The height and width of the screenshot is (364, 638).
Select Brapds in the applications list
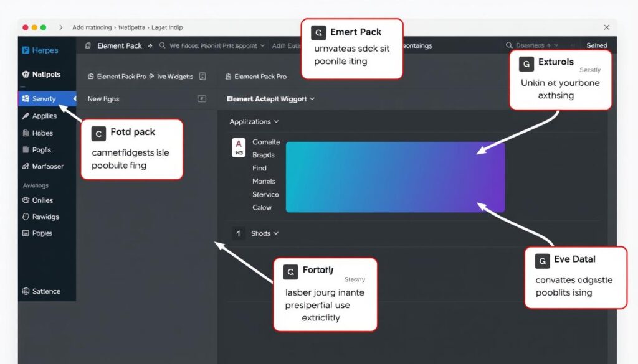click(x=264, y=155)
